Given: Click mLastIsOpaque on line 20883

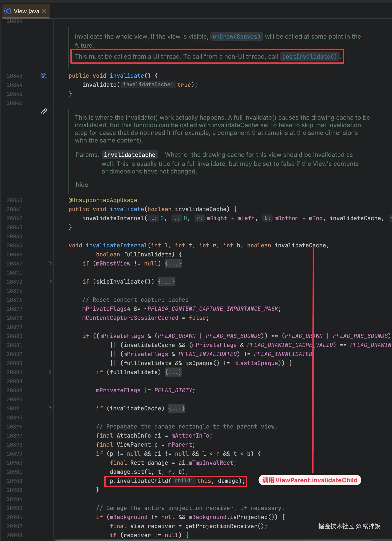Looking at the screenshot, I should click(256, 363).
